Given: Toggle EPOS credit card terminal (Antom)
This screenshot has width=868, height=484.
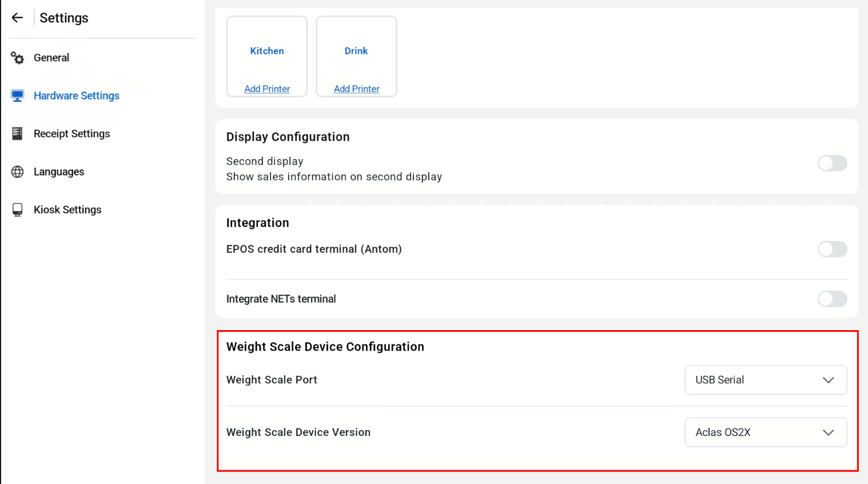Looking at the screenshot, I should pyautogui.click(x=832, y=249).
